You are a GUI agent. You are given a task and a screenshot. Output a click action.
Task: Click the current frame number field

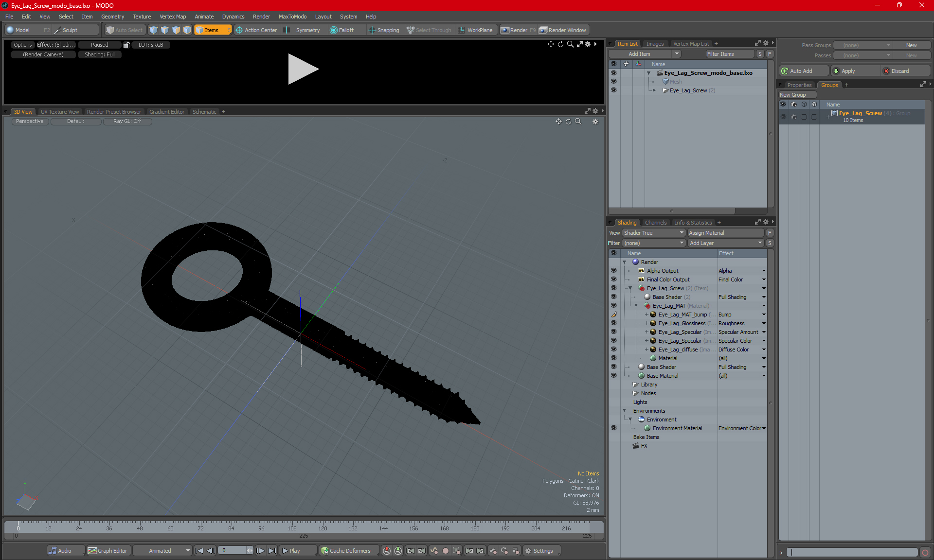pos(232,551)
